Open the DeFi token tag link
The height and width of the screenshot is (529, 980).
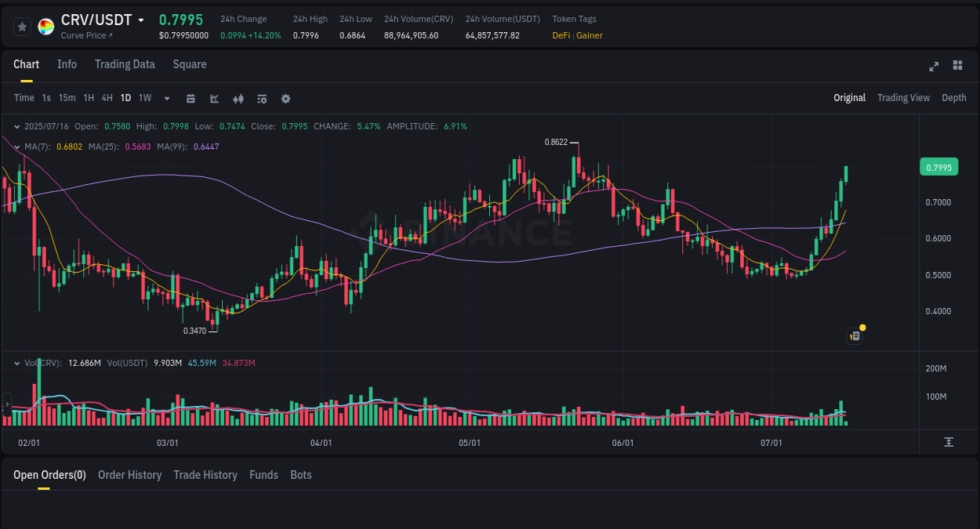[561, 35]
